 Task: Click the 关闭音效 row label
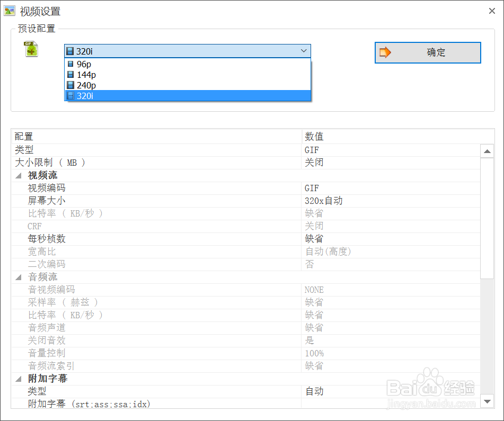click(x=47, y=341)
